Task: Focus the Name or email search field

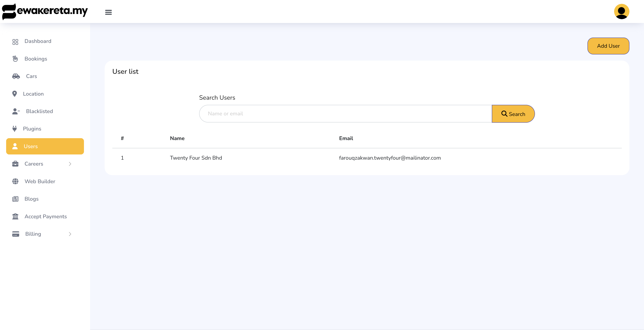Action: coord(345,114)
